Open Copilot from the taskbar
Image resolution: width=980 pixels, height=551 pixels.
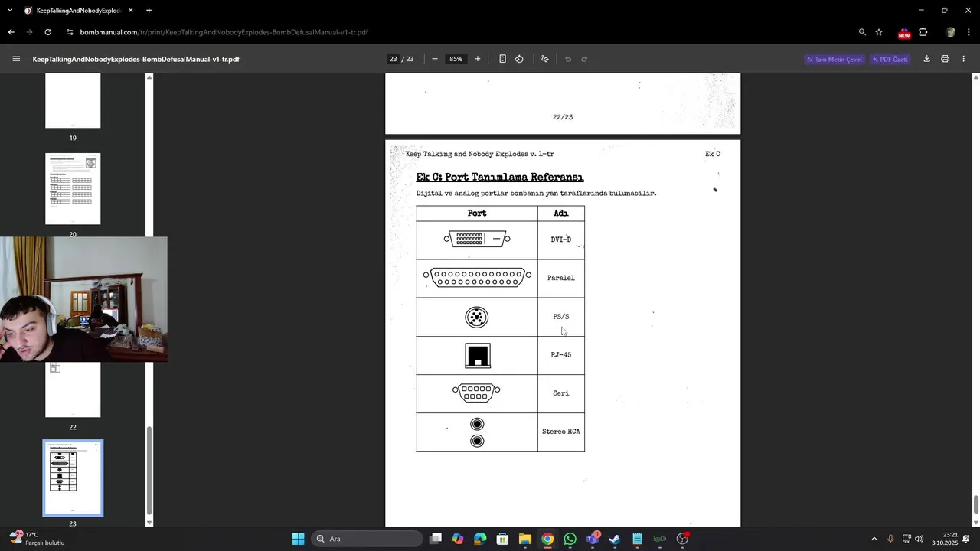pos(458,539)
